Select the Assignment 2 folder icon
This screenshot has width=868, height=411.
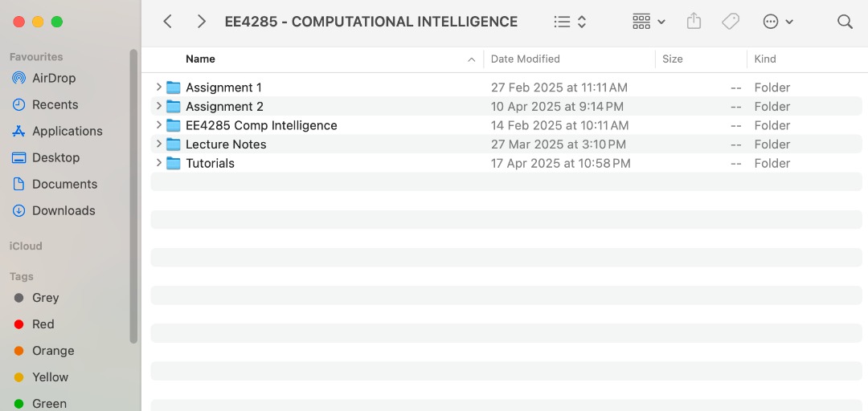(x=174, y=106)
